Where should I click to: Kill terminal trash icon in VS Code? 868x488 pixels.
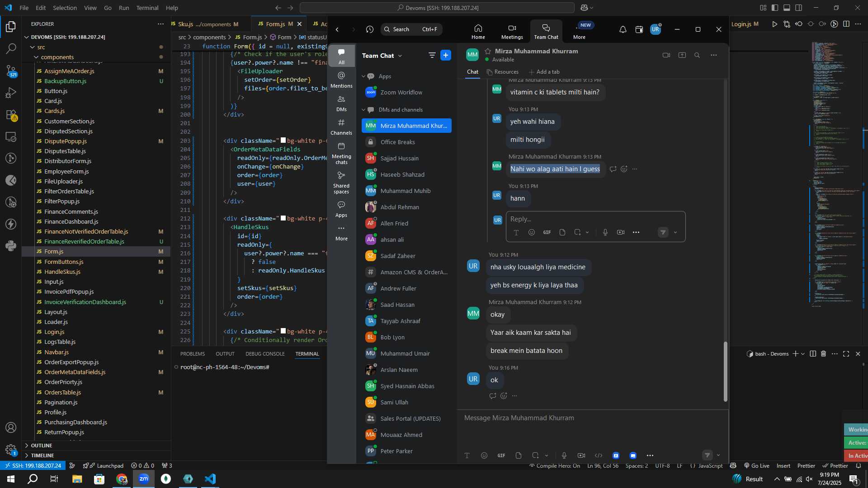point(823,354)
